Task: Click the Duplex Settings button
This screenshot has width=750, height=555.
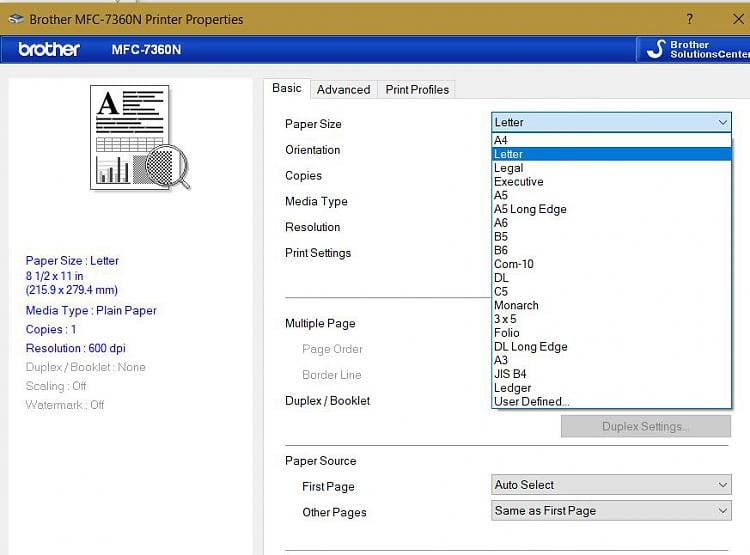Action: [x=645, y=427]
